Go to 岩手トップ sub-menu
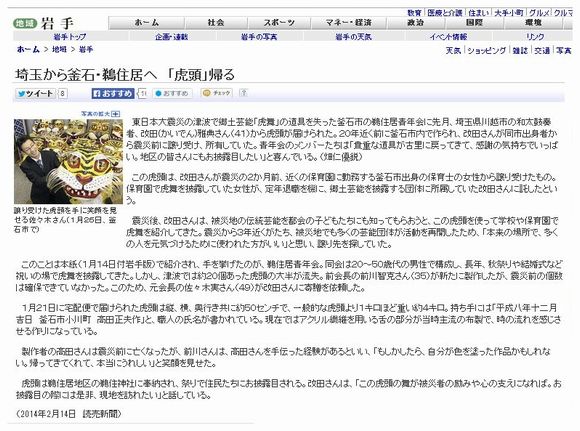Screen dimensions: 580x431 pos(70,37)
